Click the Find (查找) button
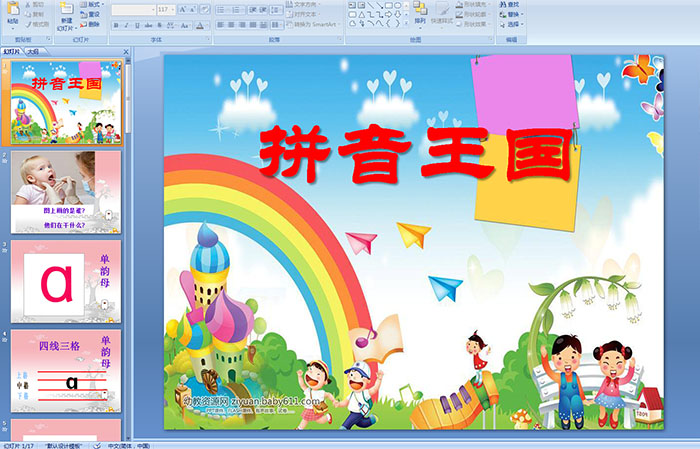 (x=510, y=4)
